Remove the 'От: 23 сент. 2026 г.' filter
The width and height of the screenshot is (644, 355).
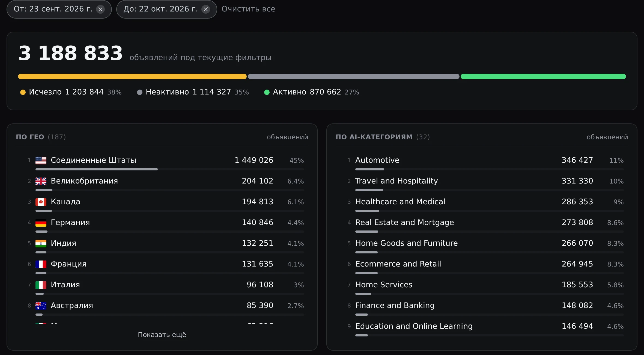(x=100, y=9)
